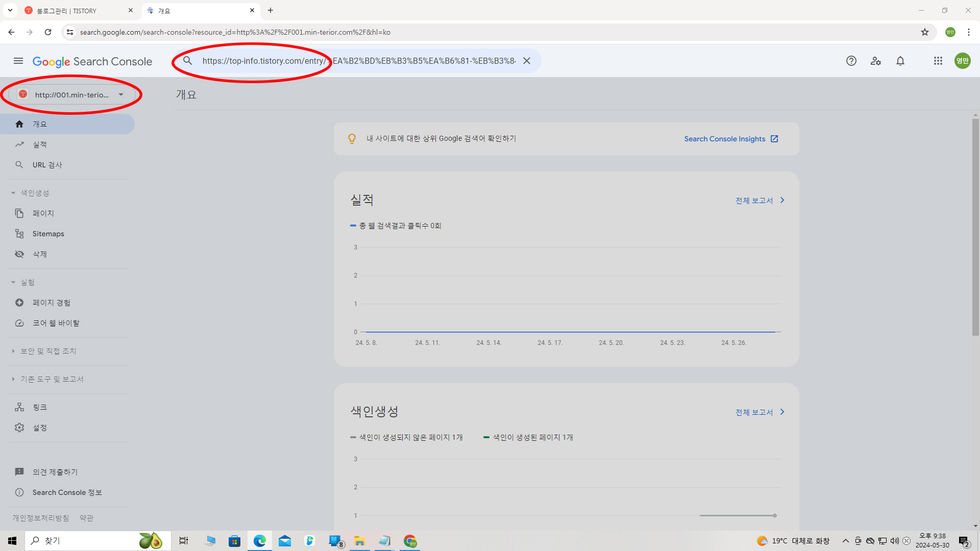The image size is (980, 551).
Task: Open the Google apps grid
Action: point(938,61)
